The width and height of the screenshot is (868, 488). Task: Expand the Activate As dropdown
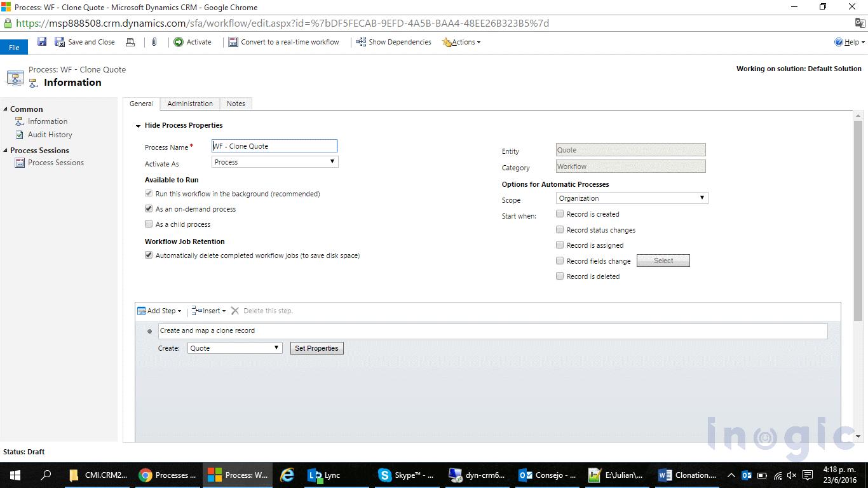click(x=275, y=162)
